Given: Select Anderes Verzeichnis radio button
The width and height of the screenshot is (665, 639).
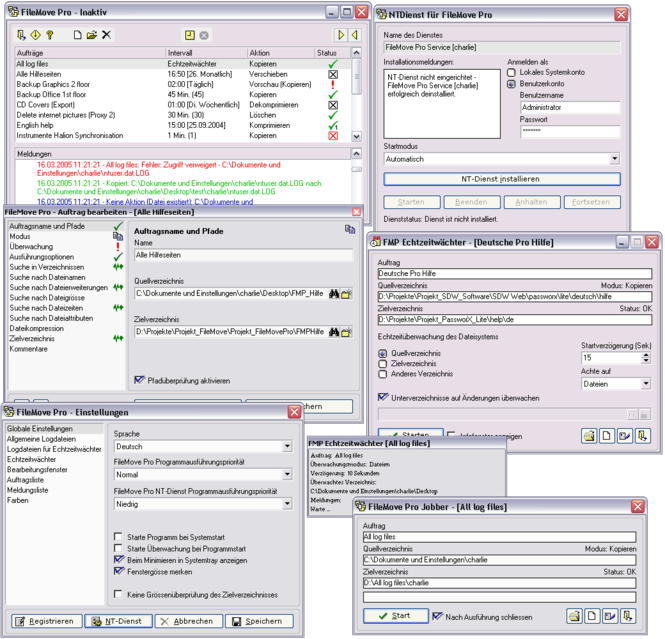Looking at the screenshot, I should (383, 374).
